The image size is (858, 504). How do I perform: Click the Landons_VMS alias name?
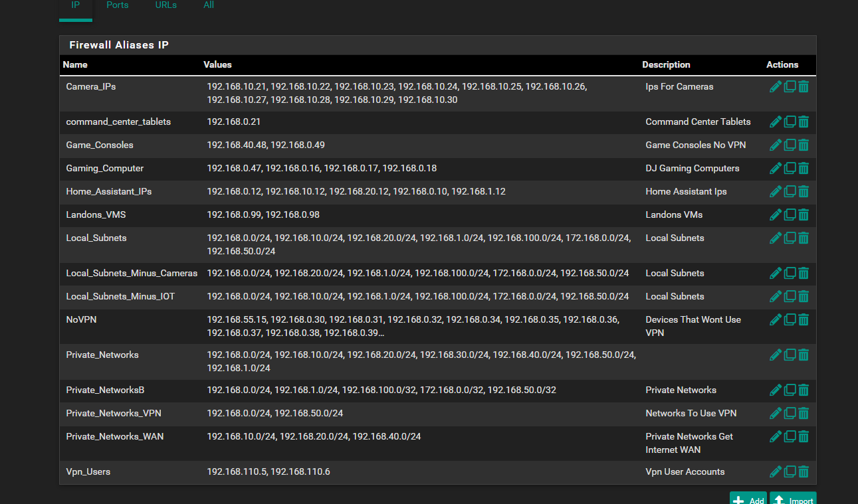point(96,214)
